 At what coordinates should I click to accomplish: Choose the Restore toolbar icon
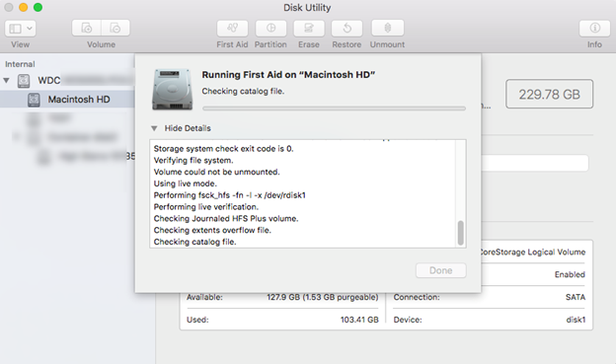(x=346, y=29)
